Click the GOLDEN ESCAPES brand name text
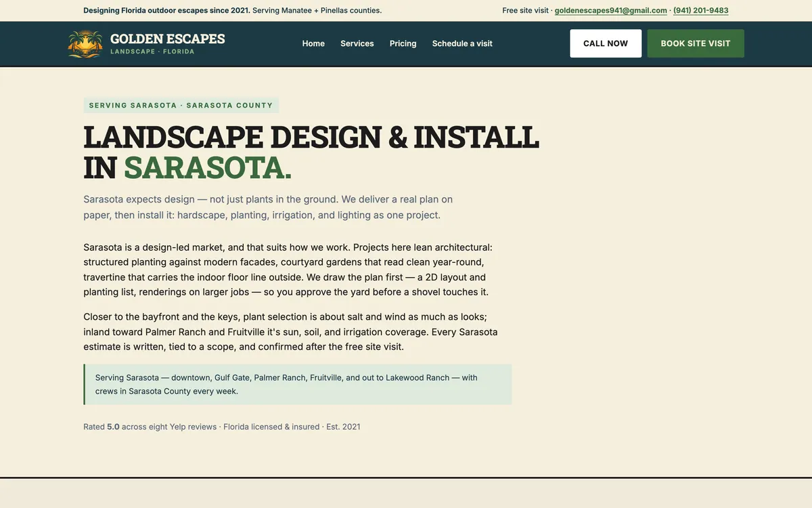The height and width of the screenshot is (508, 812). (168, 39)
